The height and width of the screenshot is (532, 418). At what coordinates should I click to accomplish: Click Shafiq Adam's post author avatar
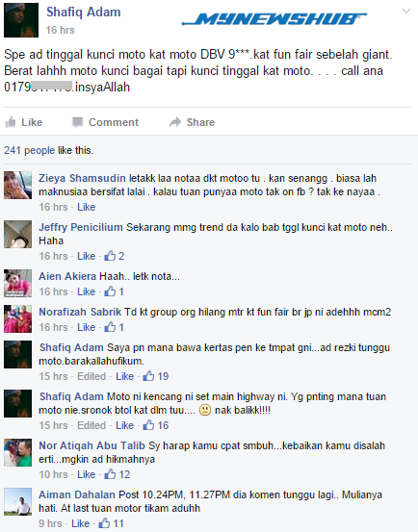(21, 20)
